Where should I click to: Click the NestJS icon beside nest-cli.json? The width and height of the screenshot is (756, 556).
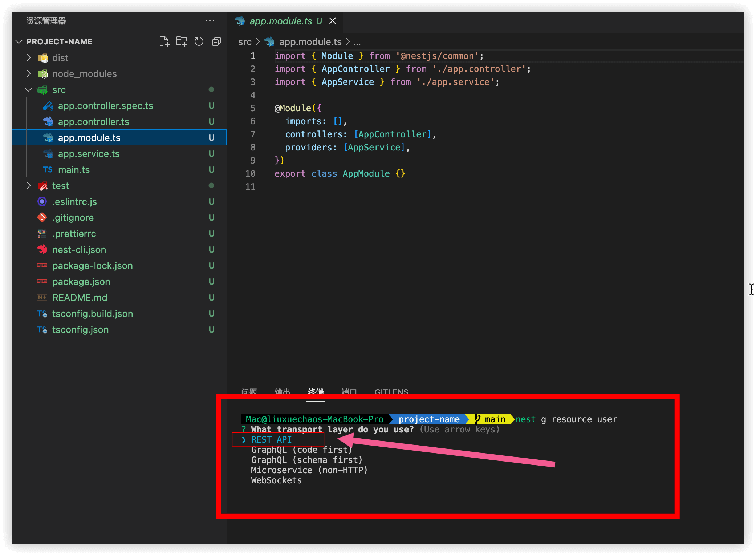pos(42,249)
